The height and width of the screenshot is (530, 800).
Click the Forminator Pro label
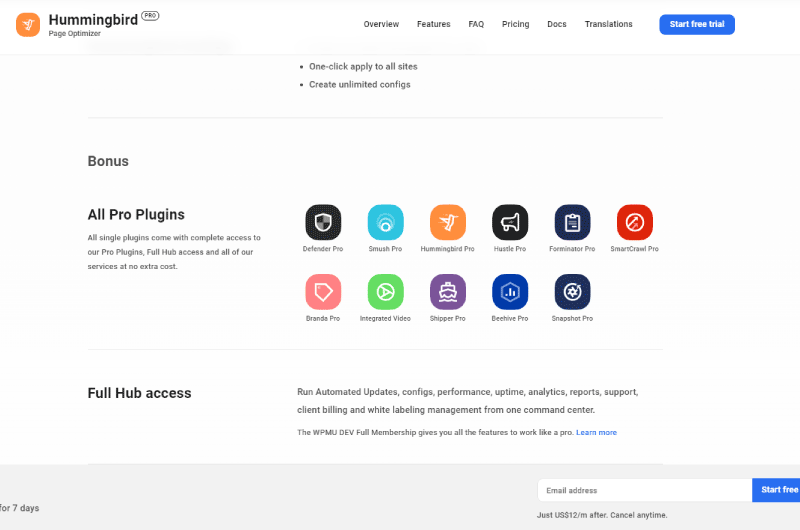tap(572, 249)
